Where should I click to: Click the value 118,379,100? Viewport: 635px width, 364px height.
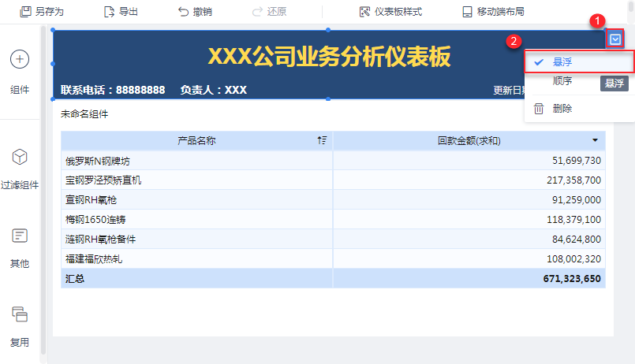tap(573, 220)
